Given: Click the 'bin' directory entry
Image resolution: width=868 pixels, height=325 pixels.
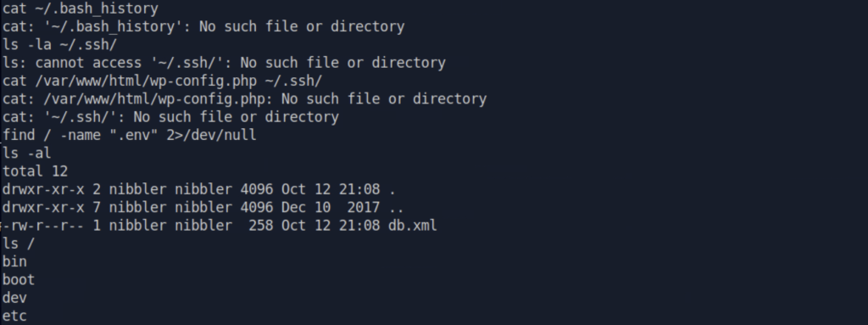Looking at the screenshot, I should [x=14, y=261].
